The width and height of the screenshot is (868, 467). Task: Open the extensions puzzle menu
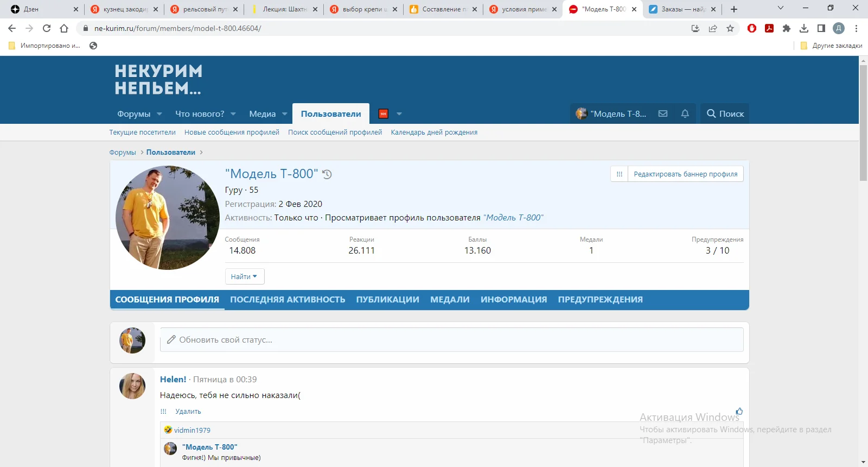click(x=787, y=28)
